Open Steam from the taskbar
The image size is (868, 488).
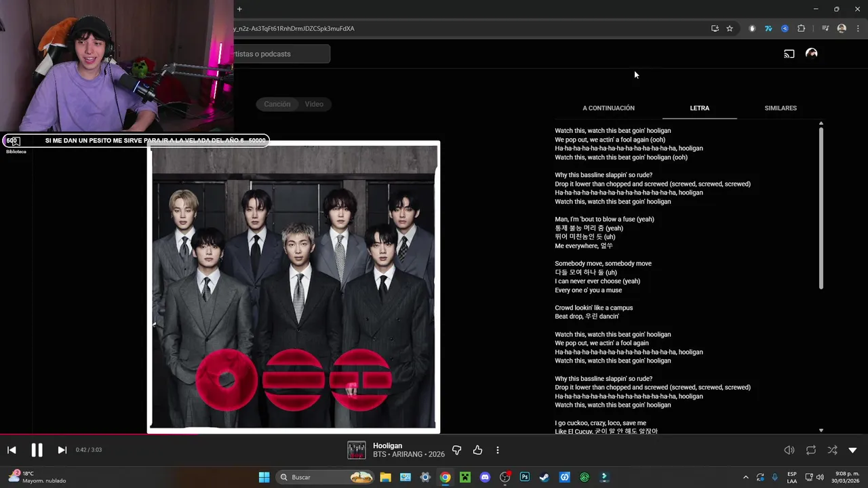coord(545,477)
